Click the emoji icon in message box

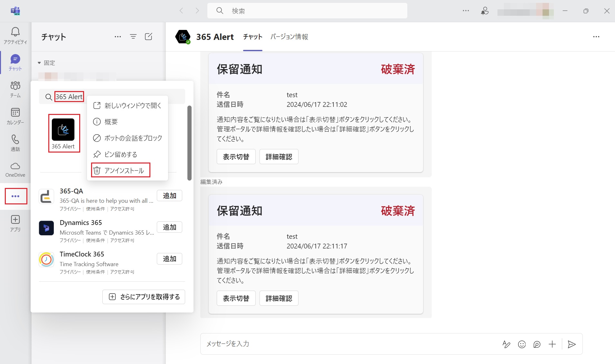pos(522,344)
